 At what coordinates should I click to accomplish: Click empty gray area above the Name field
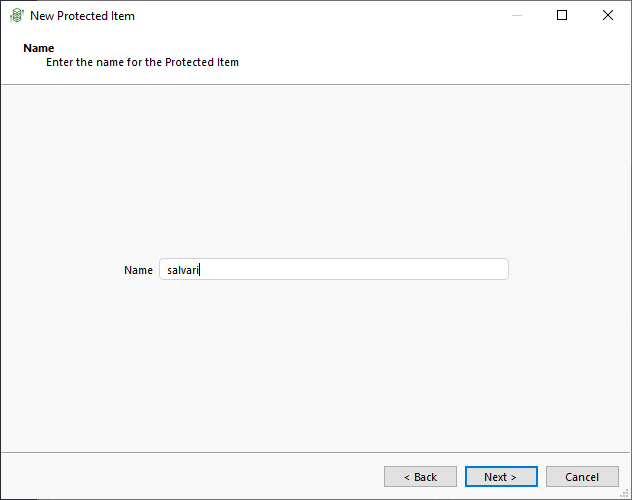(314, 169)
